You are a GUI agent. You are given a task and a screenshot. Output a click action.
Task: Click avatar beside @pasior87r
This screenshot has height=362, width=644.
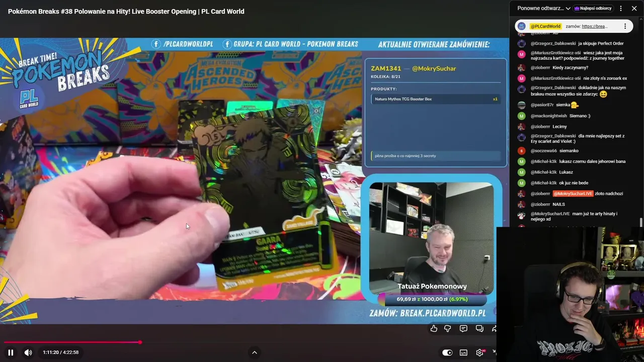(522, 105)
